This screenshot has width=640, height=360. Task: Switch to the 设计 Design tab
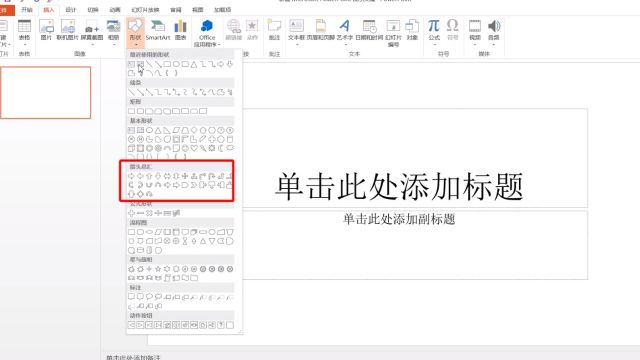(71, 10)
